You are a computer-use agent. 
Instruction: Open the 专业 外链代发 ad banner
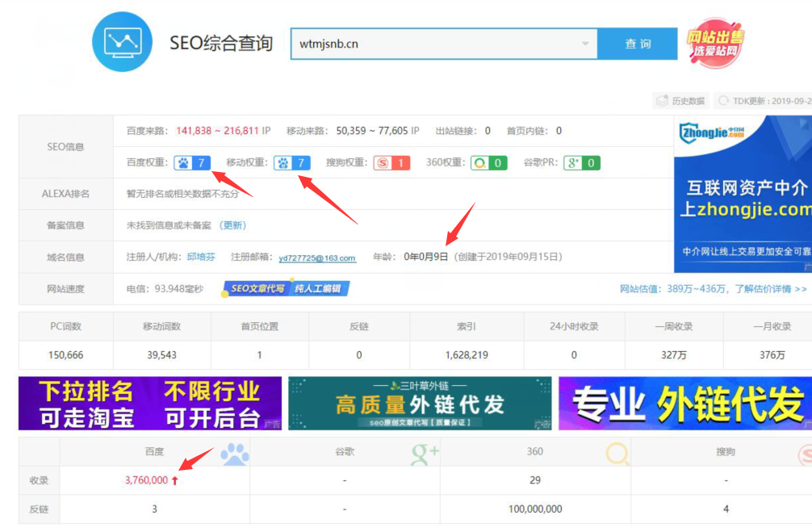click(x=685, y=403)
